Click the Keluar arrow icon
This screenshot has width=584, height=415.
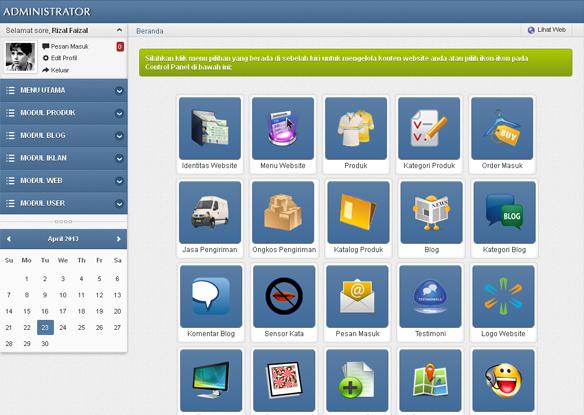pyautogui.click(x=46, y=70)
